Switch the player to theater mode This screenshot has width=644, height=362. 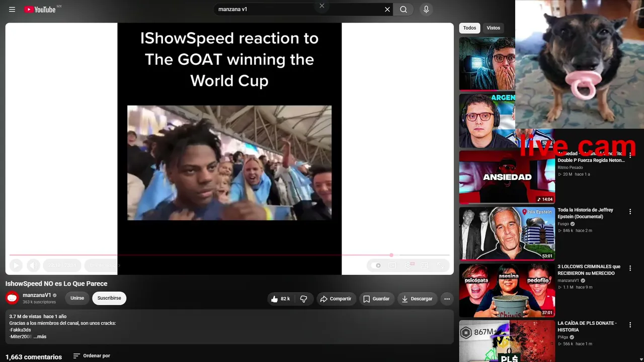424,265
